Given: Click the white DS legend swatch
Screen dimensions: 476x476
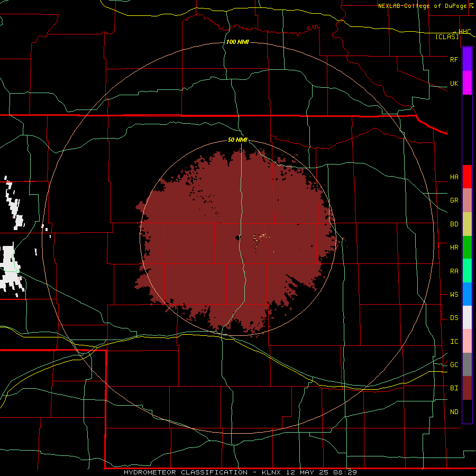Looking at the screenshot, I should pos(467,317).
